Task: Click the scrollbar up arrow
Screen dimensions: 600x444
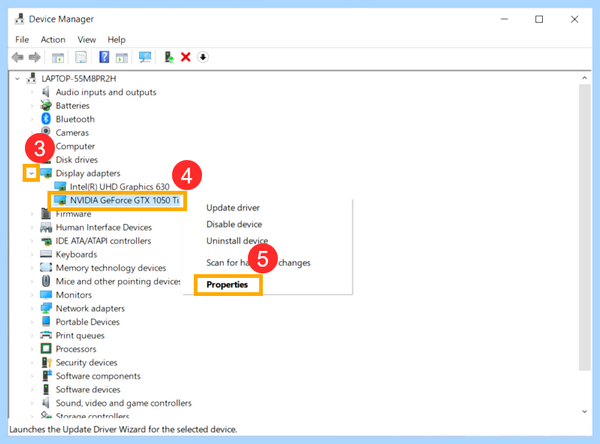Action: pos(584,78)
